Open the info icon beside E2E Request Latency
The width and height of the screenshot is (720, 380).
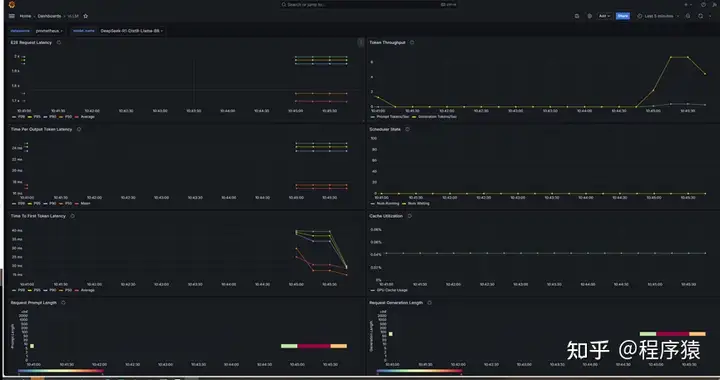[x=59, y=42]
